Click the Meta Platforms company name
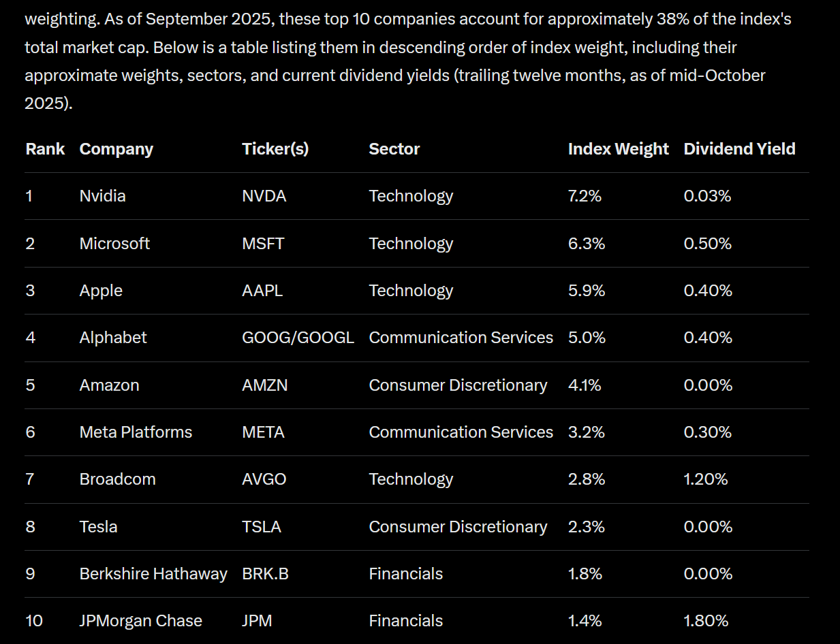 tap(136, 432)
